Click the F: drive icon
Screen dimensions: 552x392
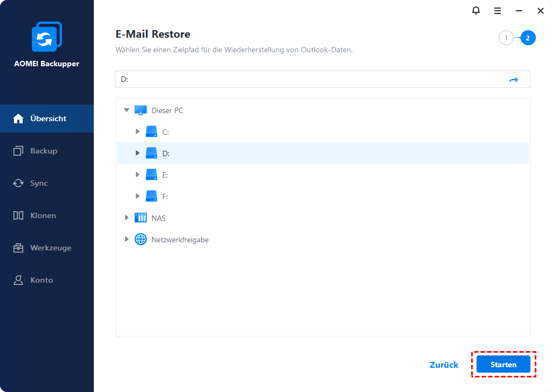tap(151, 196)
